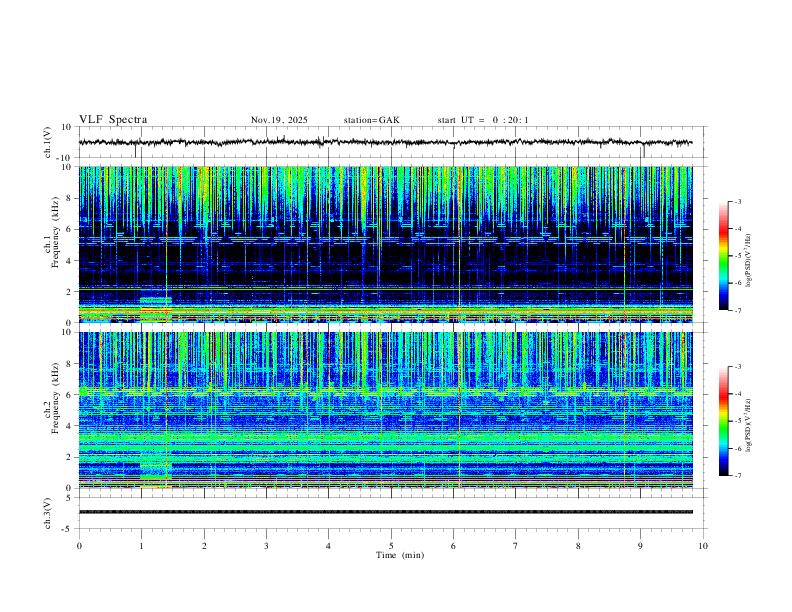Click time axis tick label '10'
Screen dimensions: 792x612
(703, 546)
